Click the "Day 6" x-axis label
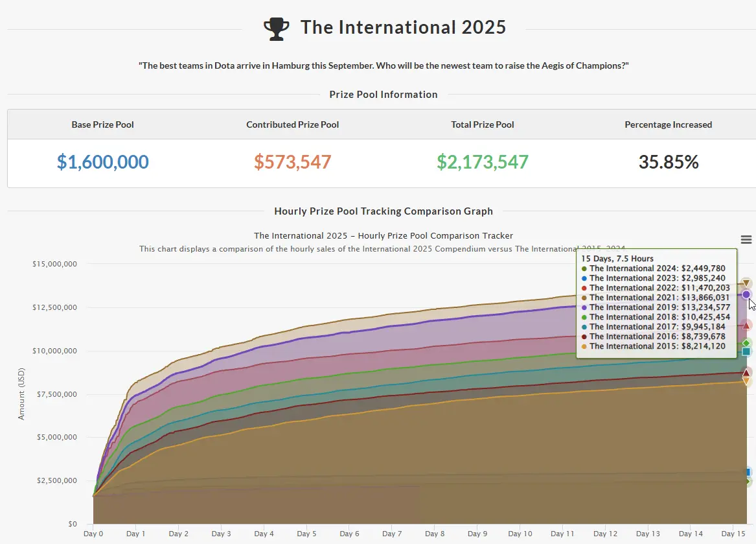The image size is (756, 544). point(350,534)
